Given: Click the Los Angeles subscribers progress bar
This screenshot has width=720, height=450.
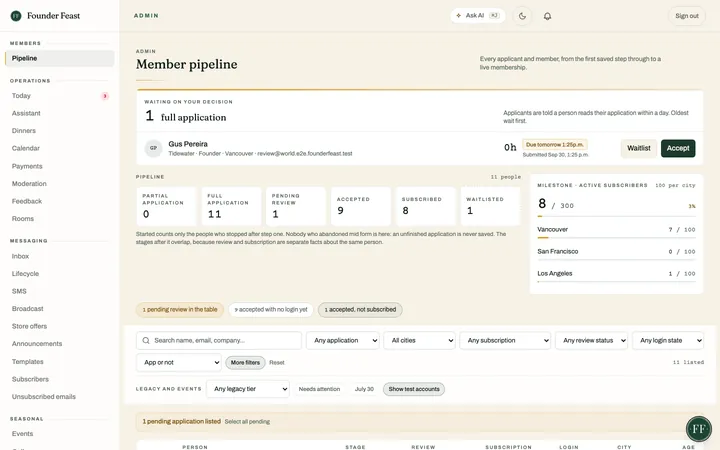Looking at the screenshot, I should coord(616,281).
